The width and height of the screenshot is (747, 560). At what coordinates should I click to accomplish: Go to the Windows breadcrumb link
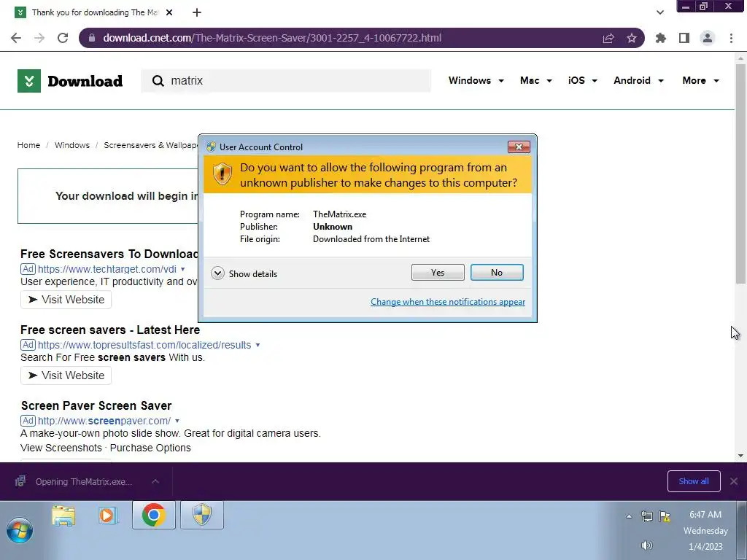click(x=72, y=145)
